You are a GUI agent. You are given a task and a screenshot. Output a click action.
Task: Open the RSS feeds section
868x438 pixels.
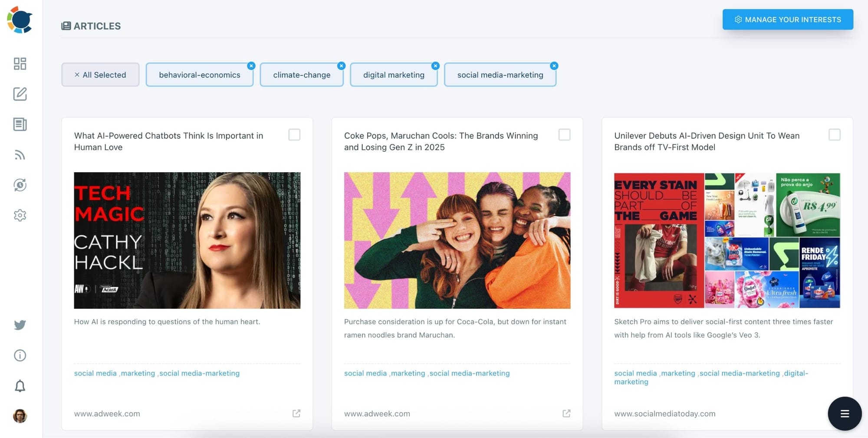pyautogui.click(x=20, y=155)
